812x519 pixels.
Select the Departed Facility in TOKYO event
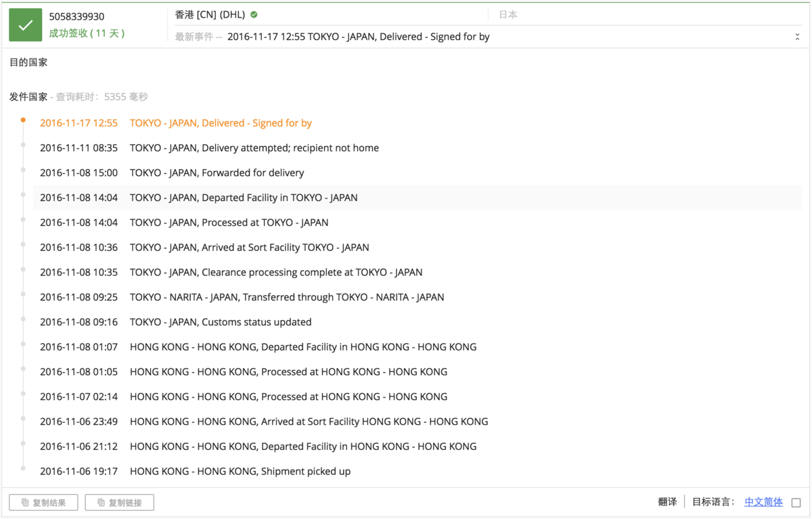click(x=418, y=198)
